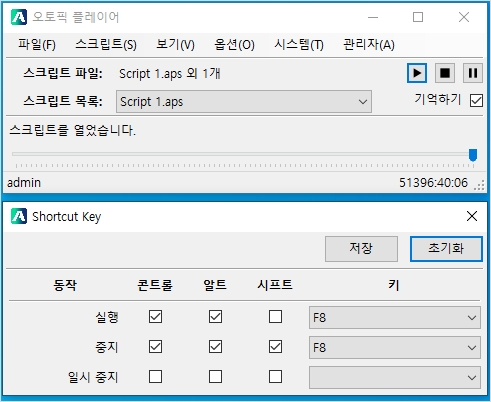The height and width of the screenshot is (402, 491).
Task: Check 시프트 for the 실행 action
Action: coord(275,317)
